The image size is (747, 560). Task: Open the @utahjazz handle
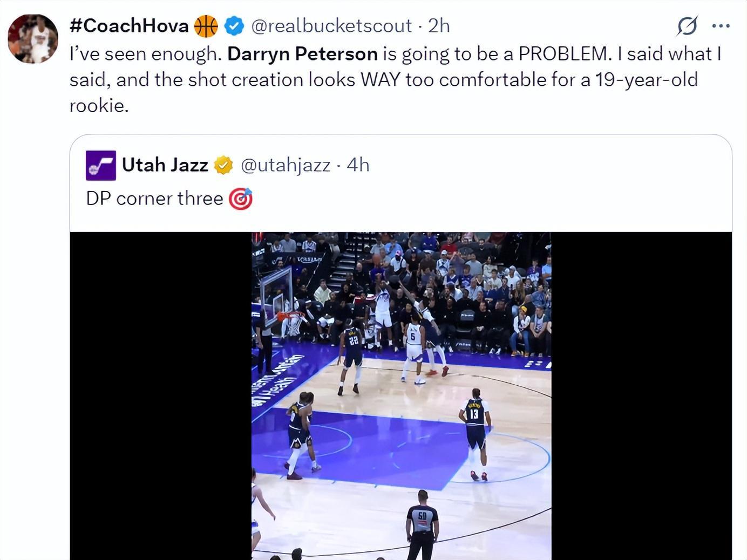coord(285,165)
